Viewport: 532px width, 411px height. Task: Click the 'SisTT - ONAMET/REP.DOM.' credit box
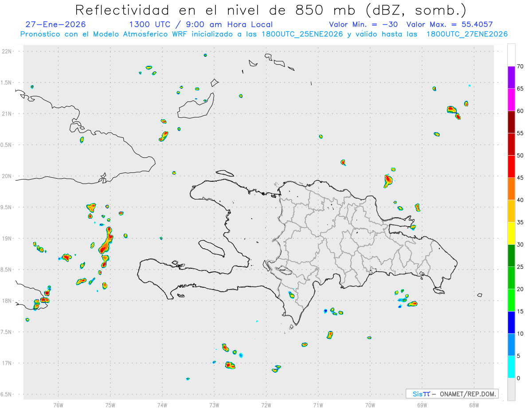[x=452, y=394]
